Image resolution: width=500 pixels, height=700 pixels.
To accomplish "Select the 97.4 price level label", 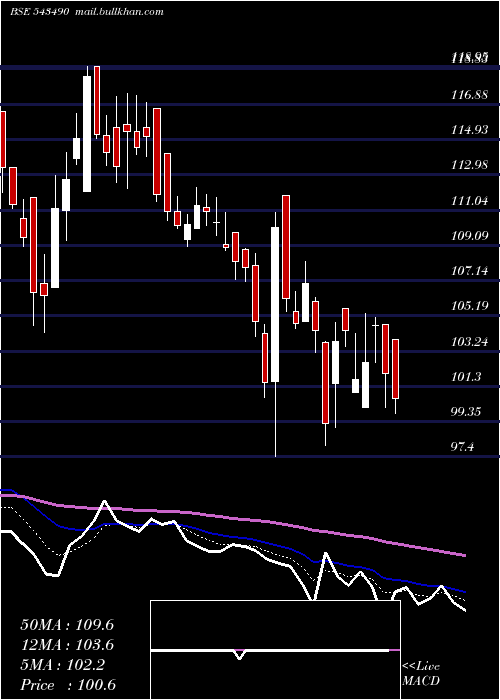I will pyautogui.click(x=463, y=446).
